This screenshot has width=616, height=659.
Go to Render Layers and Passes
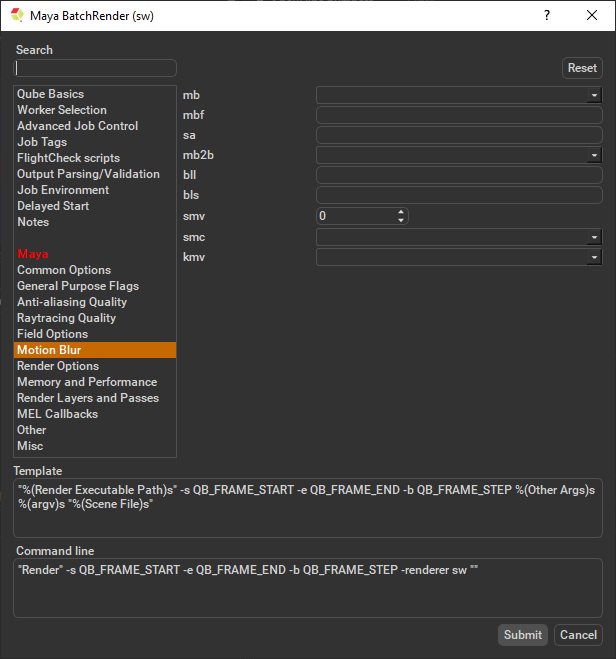(88, 398)
